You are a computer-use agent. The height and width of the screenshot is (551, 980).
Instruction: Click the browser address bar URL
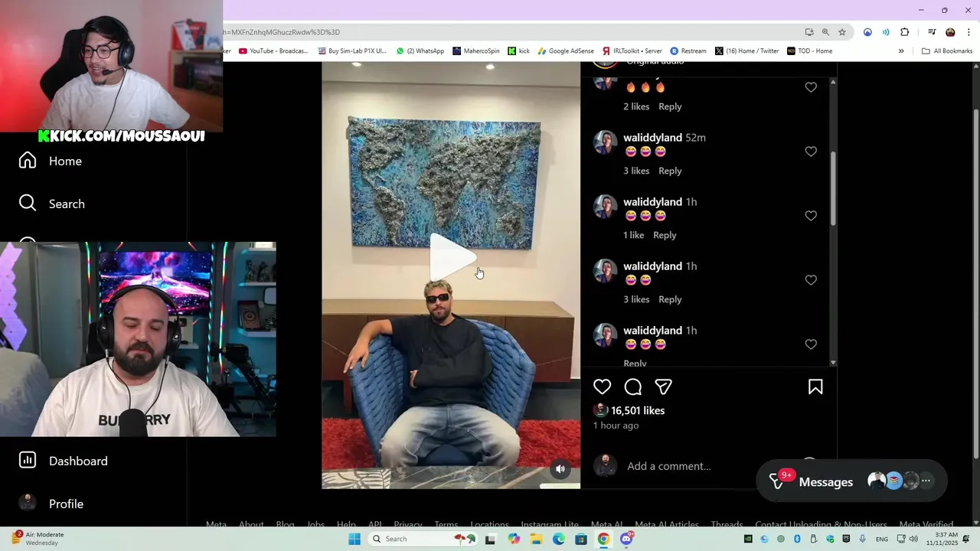pos(282,32)
